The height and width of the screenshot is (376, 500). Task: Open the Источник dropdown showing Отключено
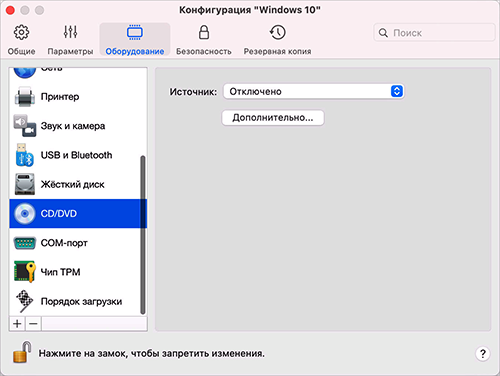[x=314, y=91]
